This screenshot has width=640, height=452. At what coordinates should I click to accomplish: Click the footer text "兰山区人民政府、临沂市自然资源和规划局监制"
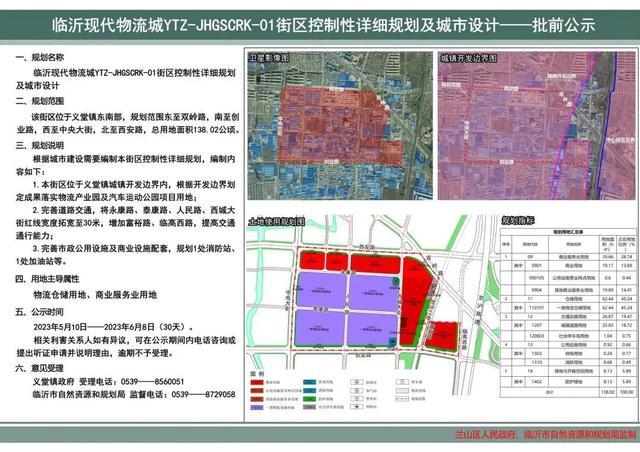pos(546,434)
